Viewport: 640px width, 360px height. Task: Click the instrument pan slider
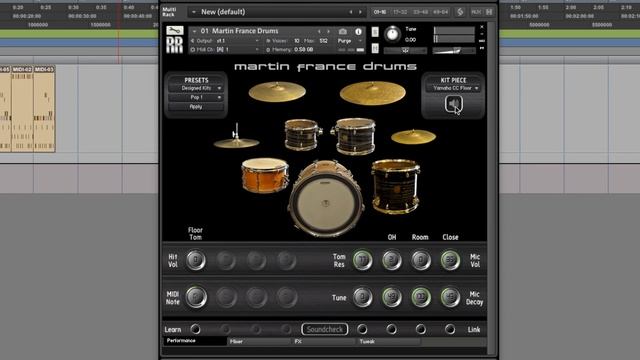405,51
